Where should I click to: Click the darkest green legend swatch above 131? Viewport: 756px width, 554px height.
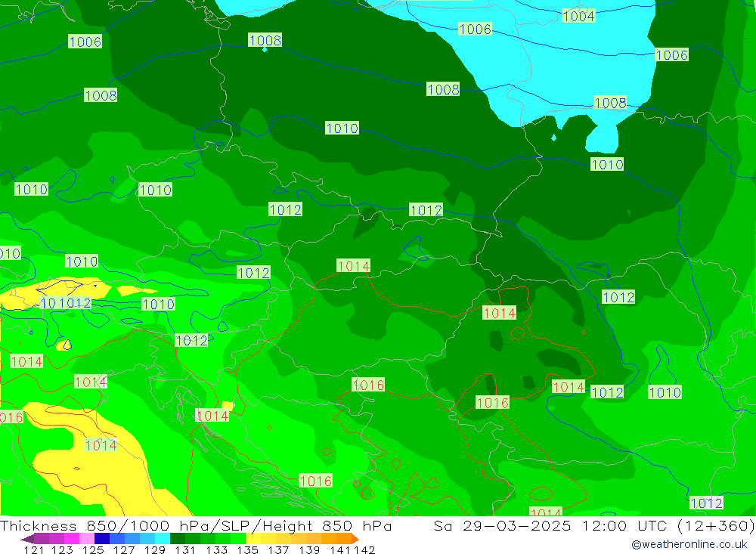coord(177,539)
